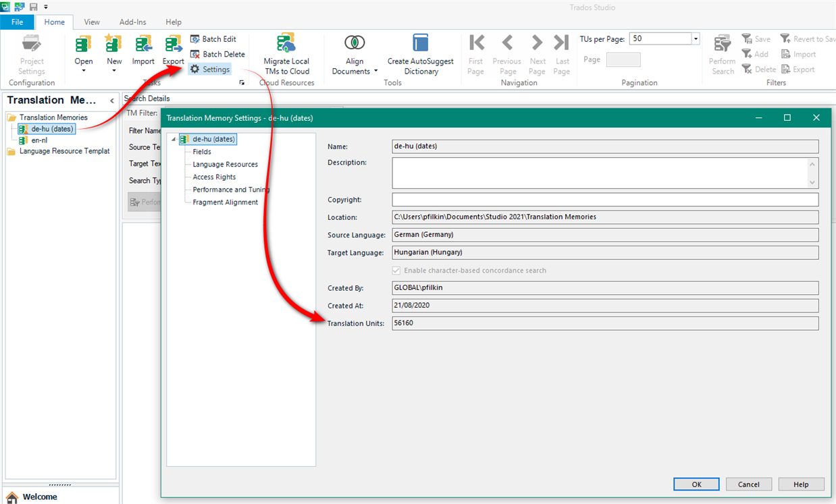The height and width of the screenshot is (504, 836).
Task: Expand the Open button dropdown arrow
Action: pos(84,71)
